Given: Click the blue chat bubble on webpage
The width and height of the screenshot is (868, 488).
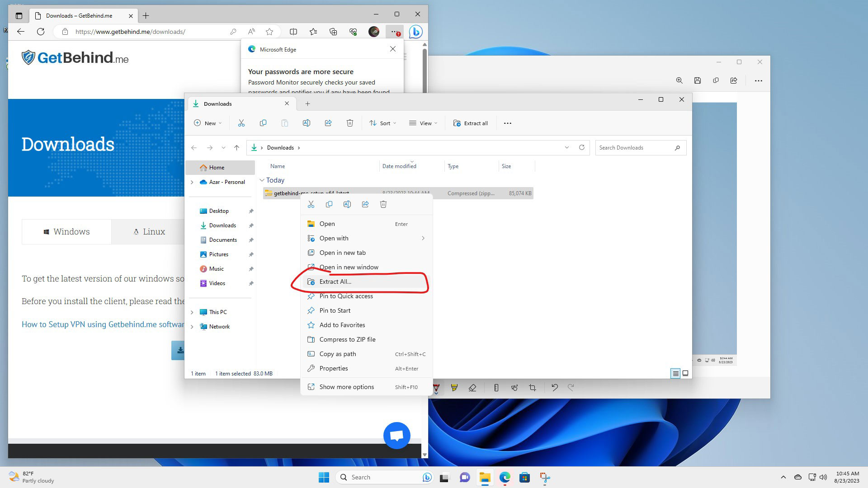Looking at the screenshot, I should coord(397,436).
